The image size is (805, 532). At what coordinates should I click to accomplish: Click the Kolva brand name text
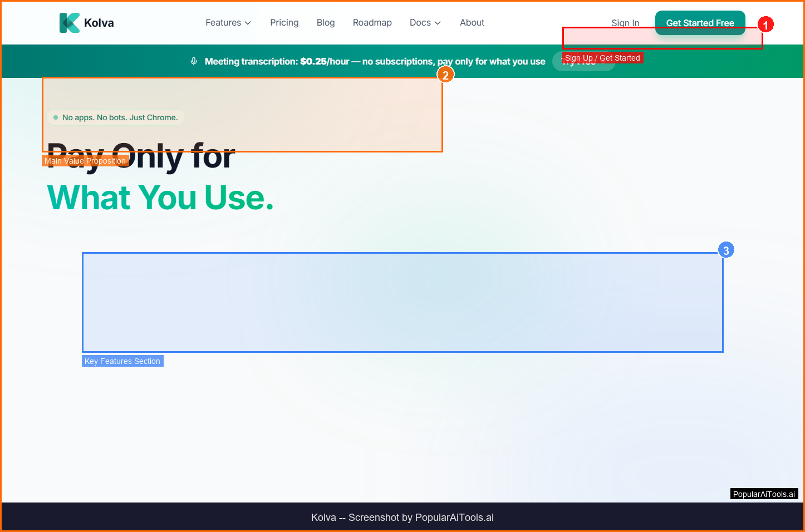point(99,23)
